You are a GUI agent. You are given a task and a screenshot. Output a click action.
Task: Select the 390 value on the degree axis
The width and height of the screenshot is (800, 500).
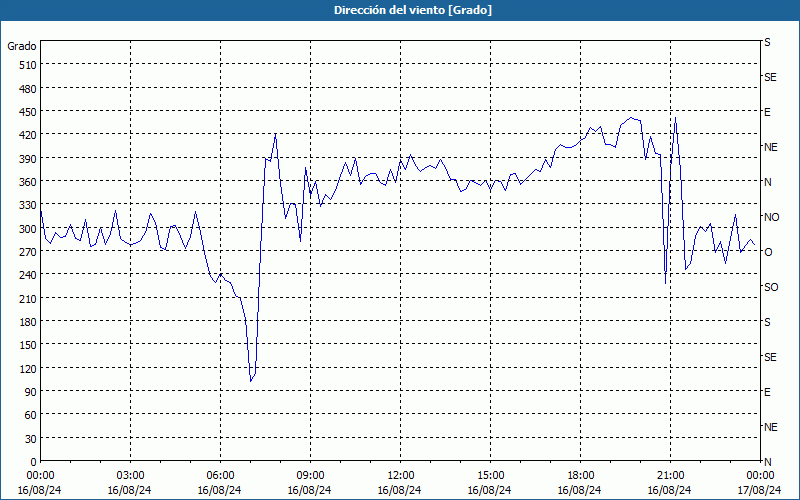pyautogui.click(x=28, y=159)
